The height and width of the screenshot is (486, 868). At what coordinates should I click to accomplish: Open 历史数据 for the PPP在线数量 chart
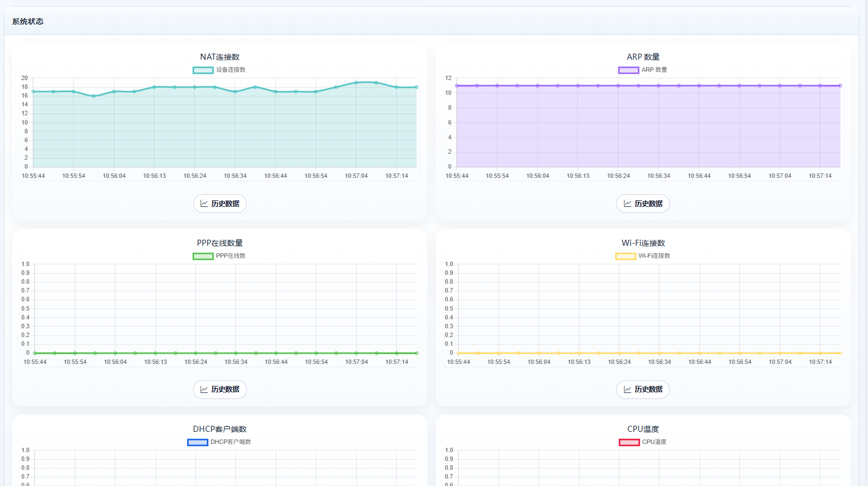coord(220,390)
